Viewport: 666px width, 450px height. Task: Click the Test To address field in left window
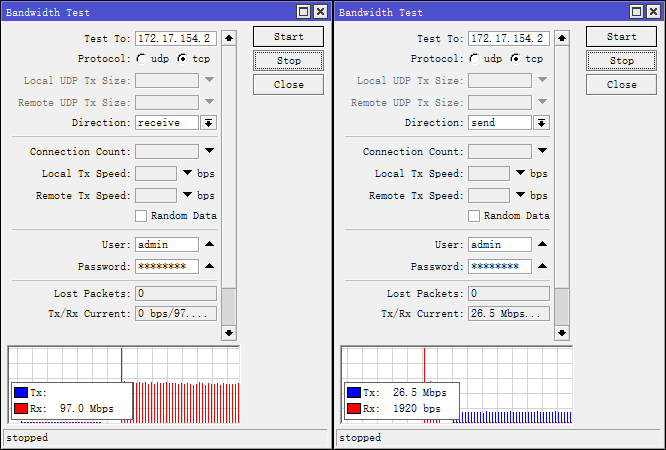click(175, 38)
